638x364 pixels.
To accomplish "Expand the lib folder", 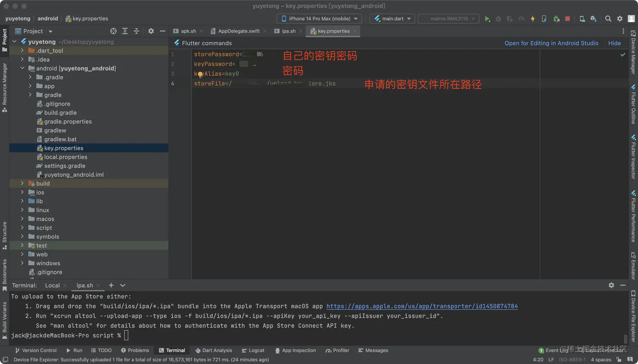I will [22, 201].
